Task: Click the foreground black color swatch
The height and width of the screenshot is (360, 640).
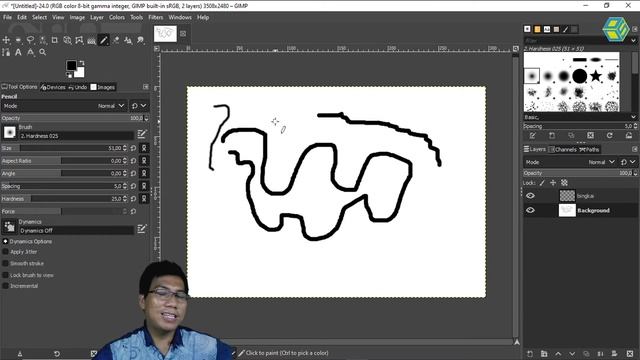Action: pyautogui.click(x=71, y=65)
